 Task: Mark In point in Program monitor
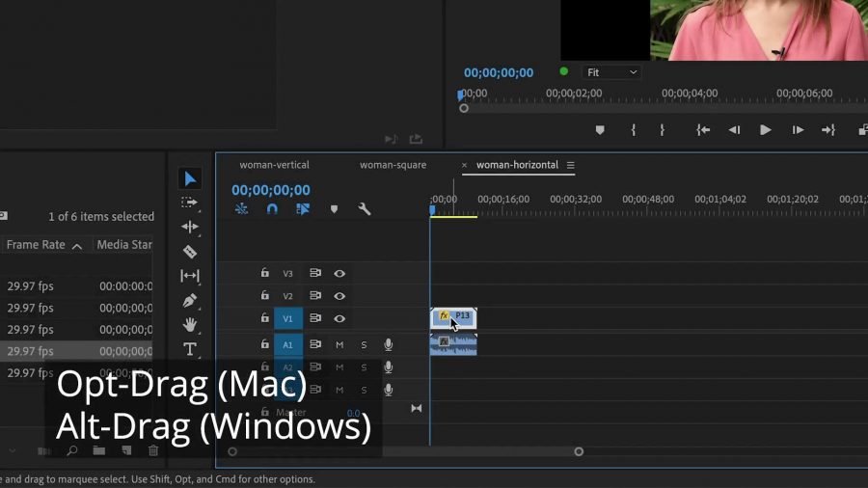point(634,130)
